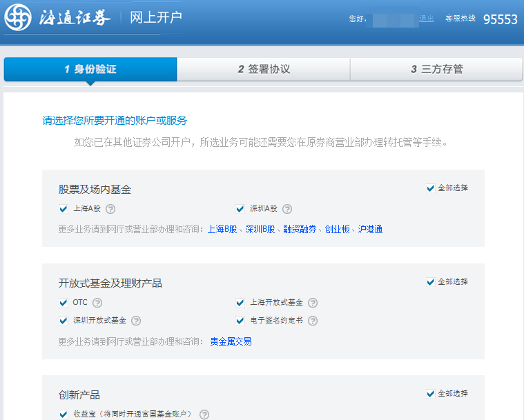The image size is (524, 420).
Task: Click help icon next to 上海A股
Action: [x=110, y=209]
